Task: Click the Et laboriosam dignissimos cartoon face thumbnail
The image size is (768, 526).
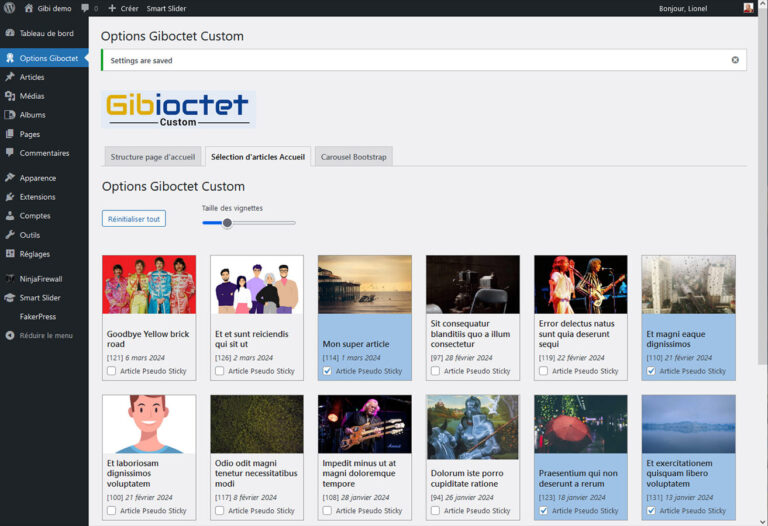Action: (x=149, y=424)
